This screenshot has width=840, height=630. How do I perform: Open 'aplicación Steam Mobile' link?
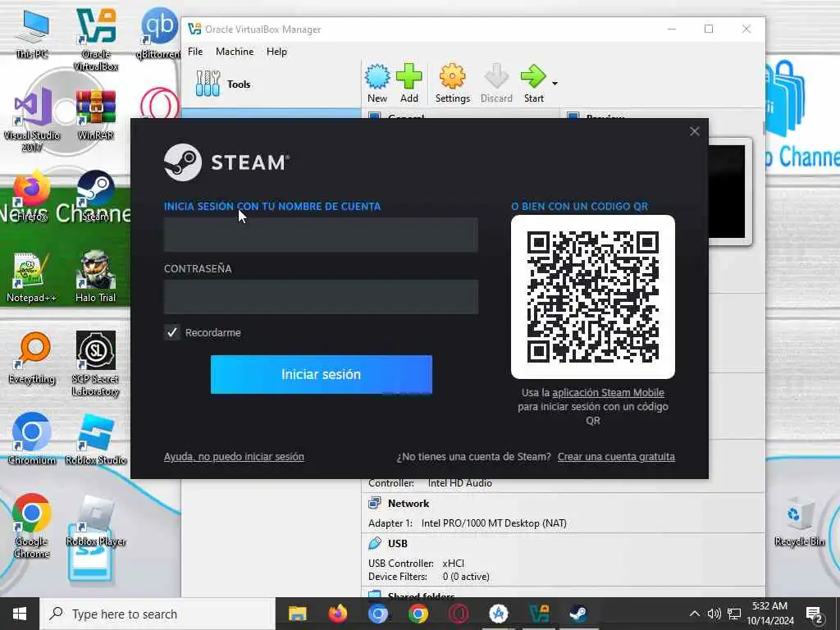tap(608, 393)
